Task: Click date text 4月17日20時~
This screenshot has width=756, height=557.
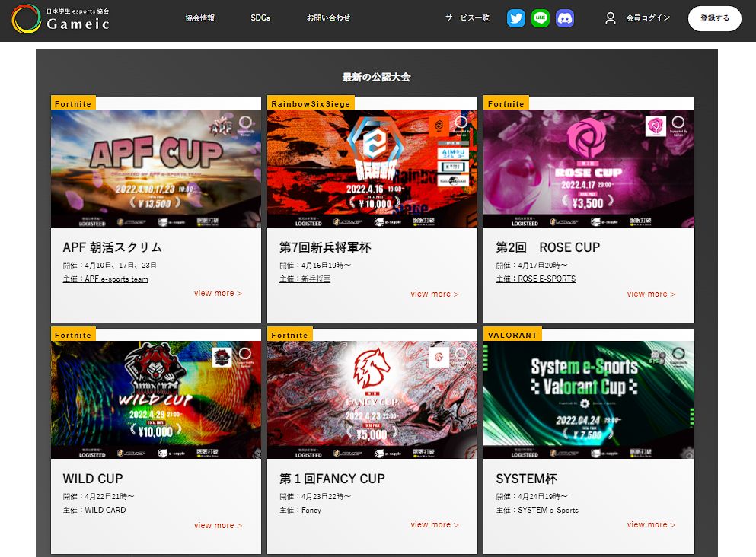Action: (x=543, y=265)
